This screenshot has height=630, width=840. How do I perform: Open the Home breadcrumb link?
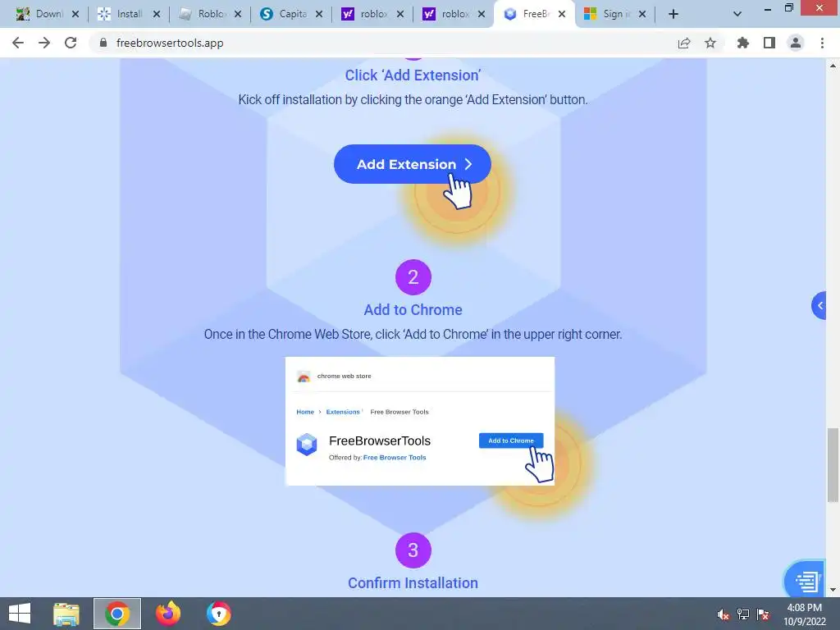(305, 412)
